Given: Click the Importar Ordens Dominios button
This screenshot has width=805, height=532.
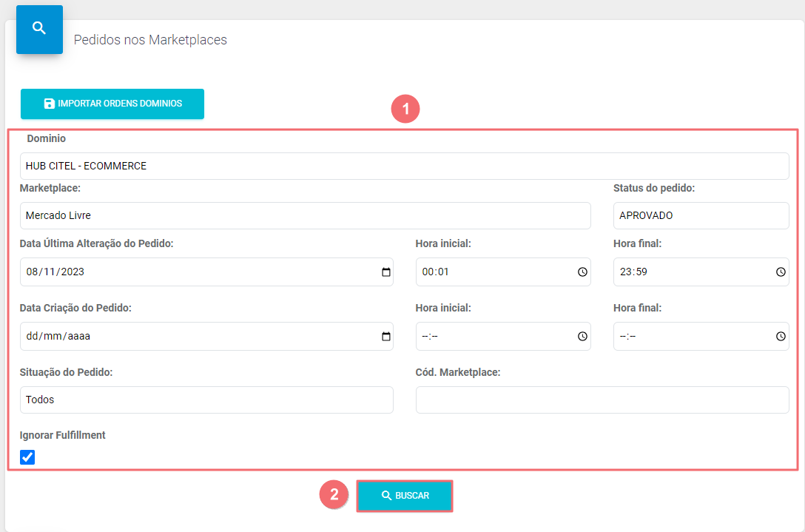Looking at the screenshot, I should tap(112, 104).
